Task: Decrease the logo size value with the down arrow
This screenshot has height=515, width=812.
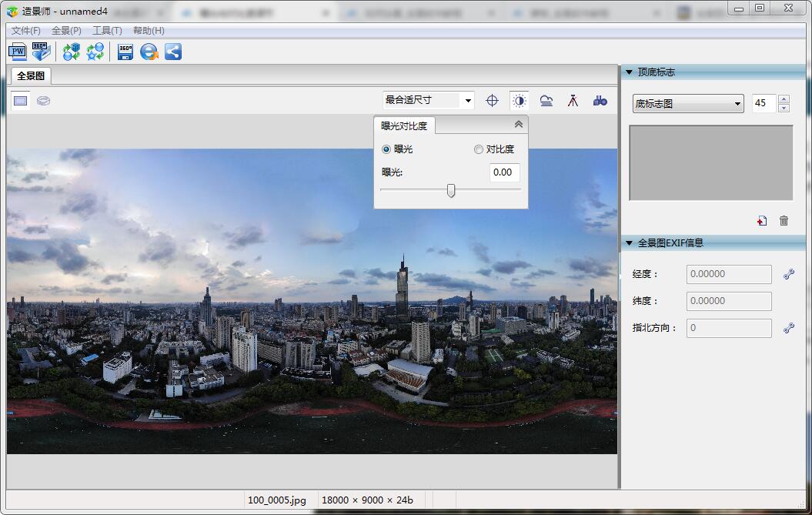Action: point(784,108)
